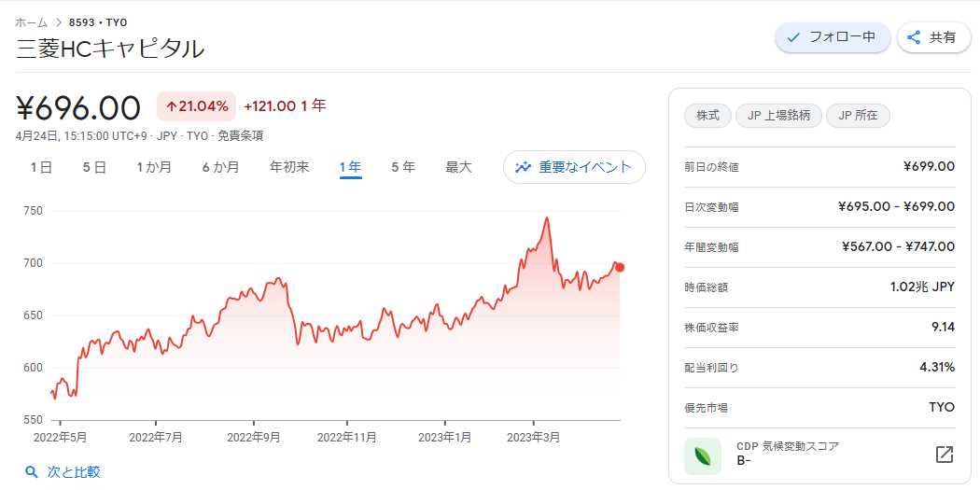
Task: Click the 株価収益率 label
Action: (x=711, y=328)
